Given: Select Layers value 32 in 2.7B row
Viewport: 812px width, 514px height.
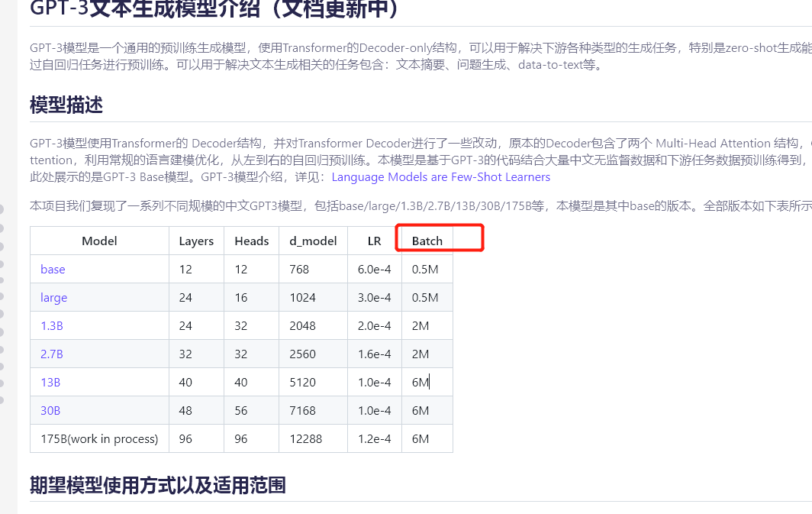Looking at the screenshot, I should pos(185,354).
